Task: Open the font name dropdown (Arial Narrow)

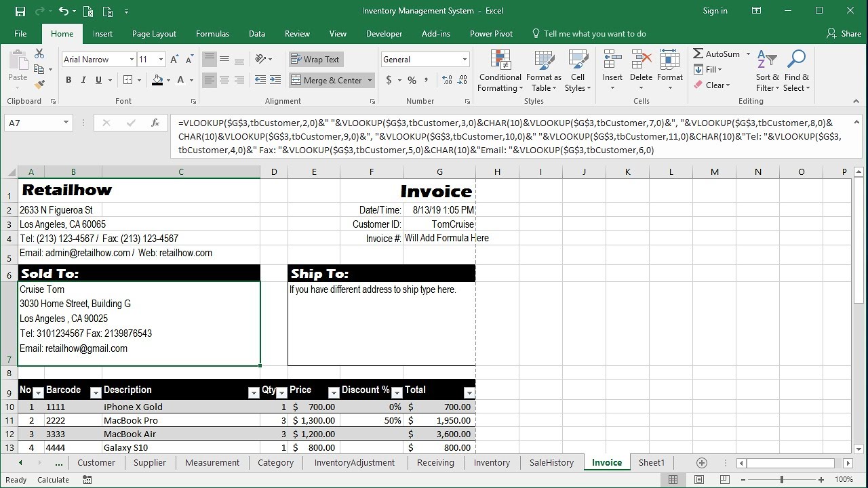Action: click(132, 60)
